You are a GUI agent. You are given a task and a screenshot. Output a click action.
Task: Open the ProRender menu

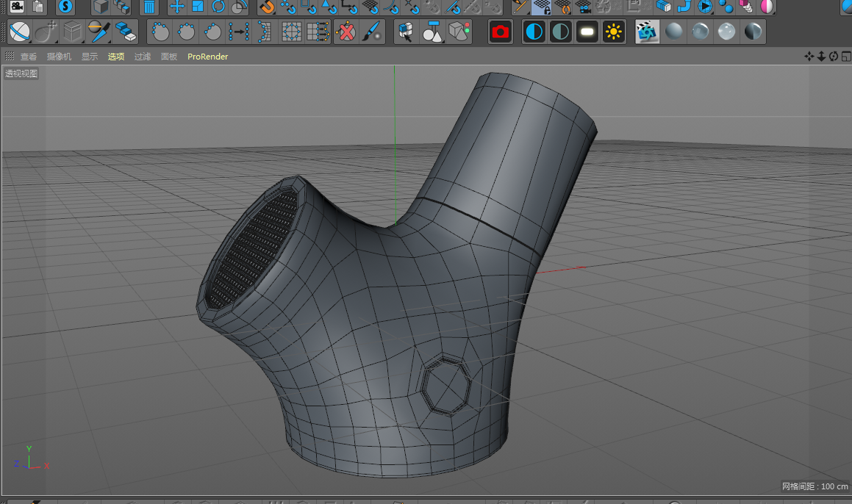207,57
